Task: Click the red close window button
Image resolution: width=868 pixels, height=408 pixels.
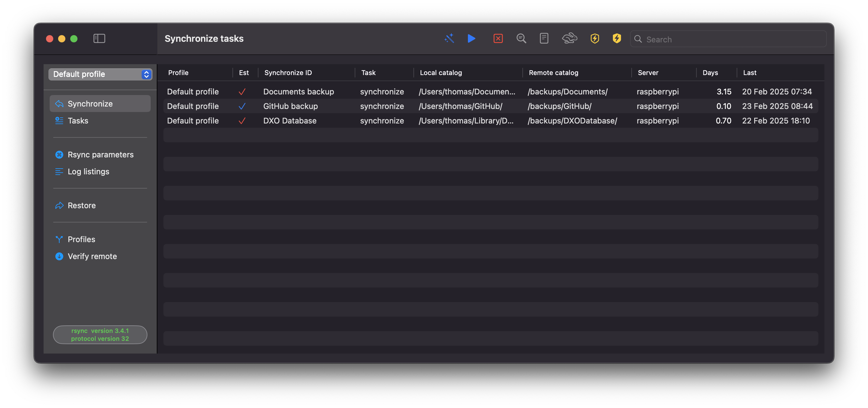Action: point(50,38)
